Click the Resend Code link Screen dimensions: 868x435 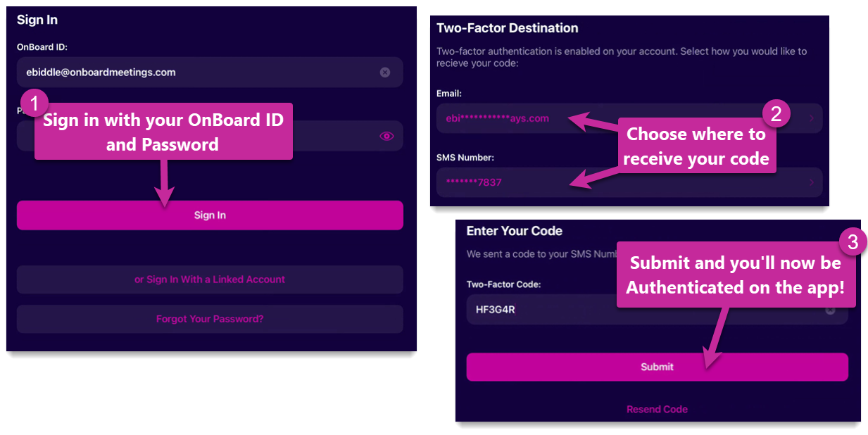(x=657, y=409)
